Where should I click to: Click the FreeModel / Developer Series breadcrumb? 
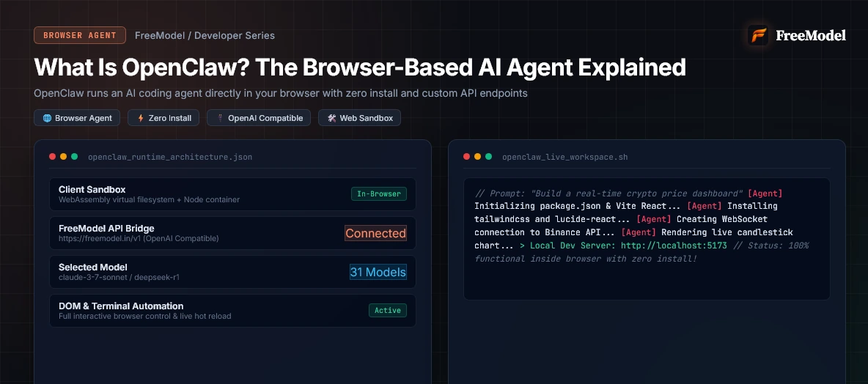click(x=205, y=35)
